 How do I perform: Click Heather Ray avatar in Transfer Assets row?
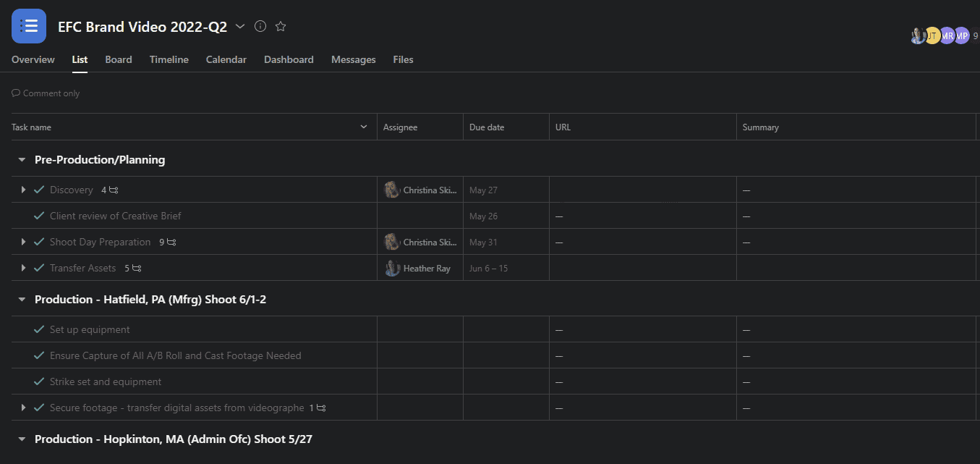click(392, 268)
